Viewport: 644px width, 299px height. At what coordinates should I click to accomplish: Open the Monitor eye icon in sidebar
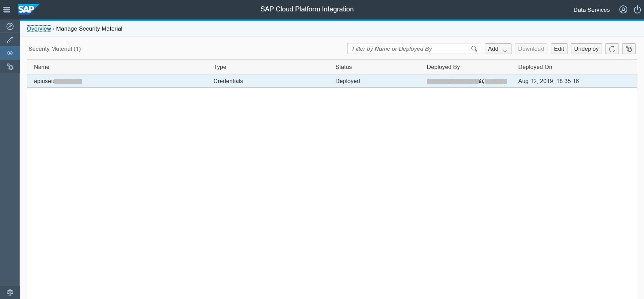click(x=10, y=53)
